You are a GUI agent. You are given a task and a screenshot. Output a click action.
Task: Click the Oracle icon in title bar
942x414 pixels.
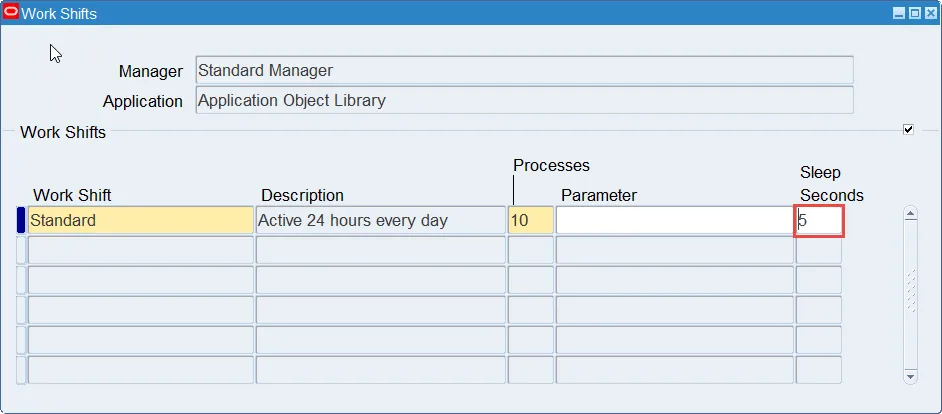tap(11, 13)
